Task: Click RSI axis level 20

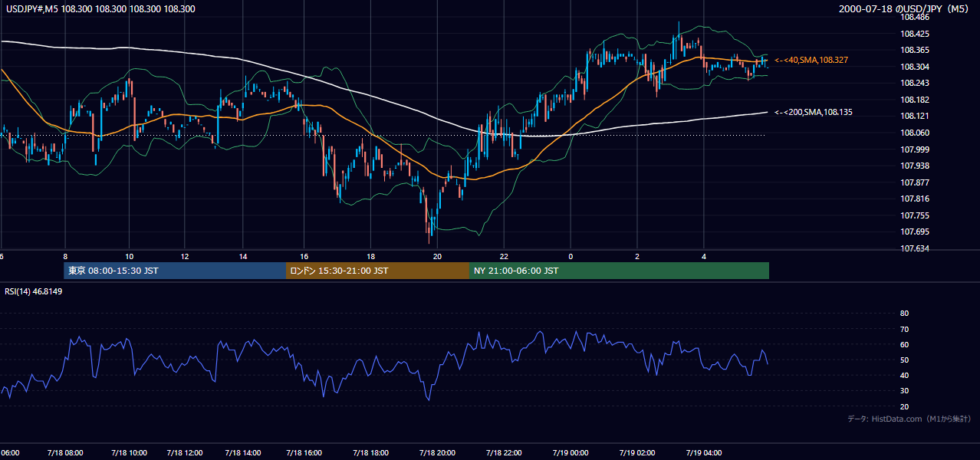Action: 904,406
